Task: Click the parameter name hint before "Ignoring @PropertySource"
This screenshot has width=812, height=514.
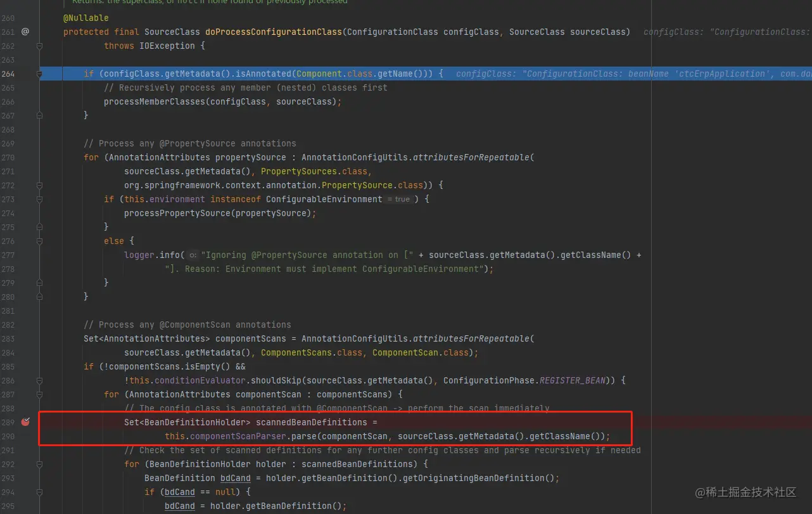Action: point(193,255)
